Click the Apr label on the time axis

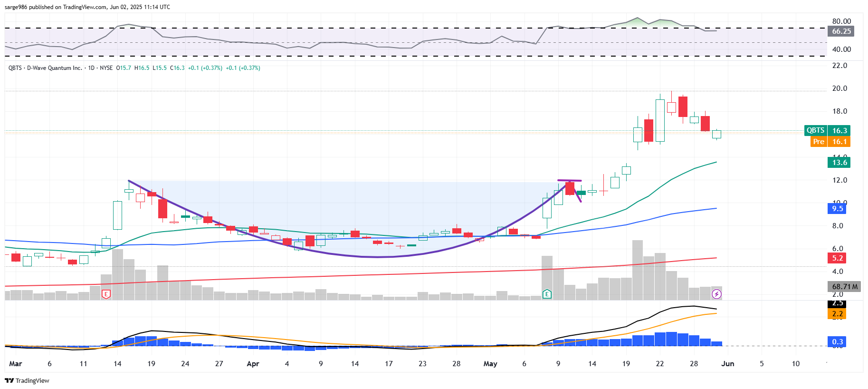(253, 364)
